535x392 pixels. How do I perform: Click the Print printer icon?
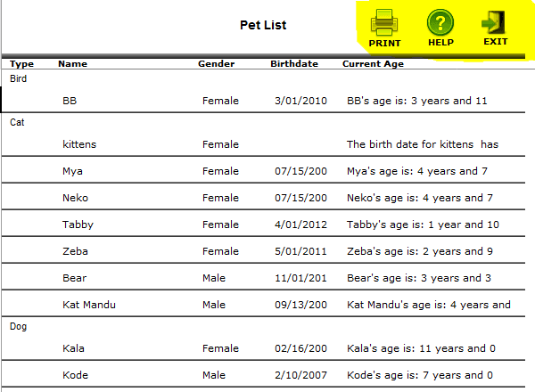pyautogui.click(x=384, y=21)
